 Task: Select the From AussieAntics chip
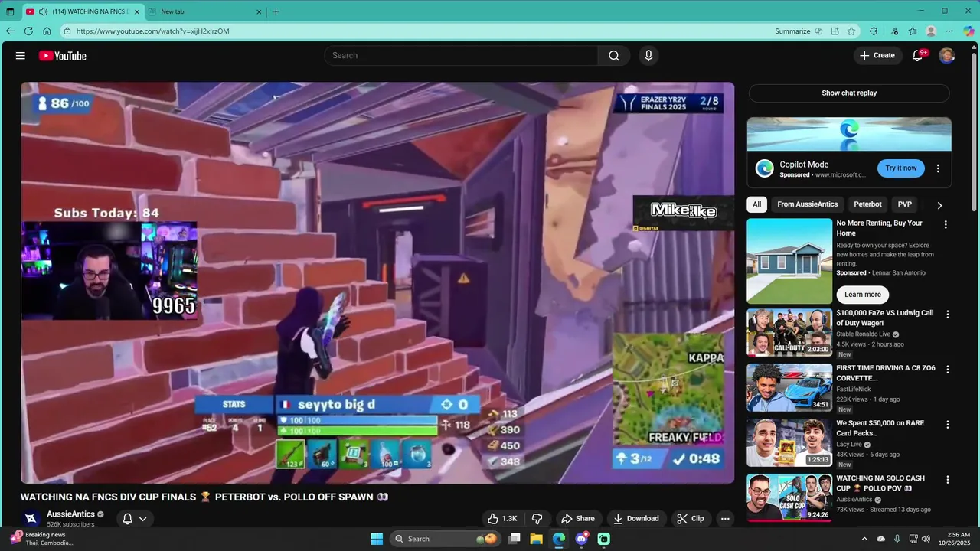point(807,204)
